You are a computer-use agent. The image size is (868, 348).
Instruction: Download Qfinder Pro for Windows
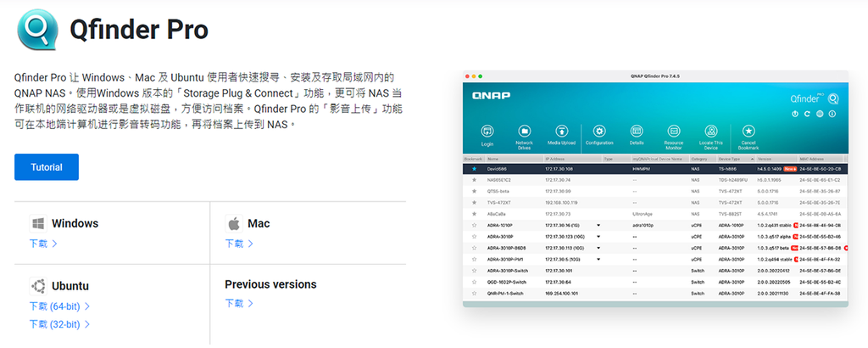tap(43, 244)
